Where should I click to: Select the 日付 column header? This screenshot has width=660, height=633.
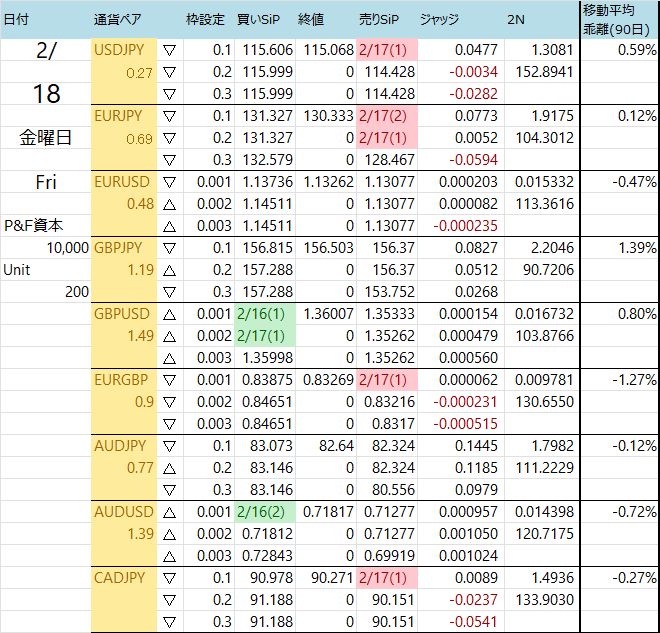click(16, 19)
